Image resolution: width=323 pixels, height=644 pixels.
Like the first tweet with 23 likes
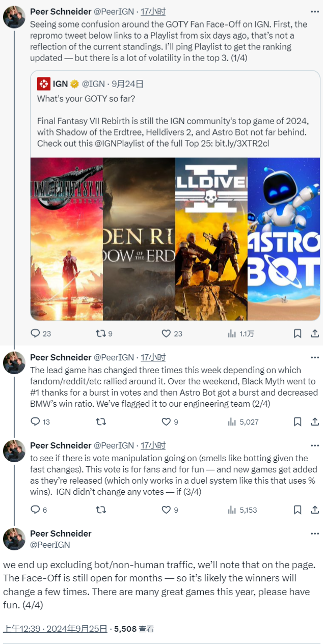coord(171,333)
